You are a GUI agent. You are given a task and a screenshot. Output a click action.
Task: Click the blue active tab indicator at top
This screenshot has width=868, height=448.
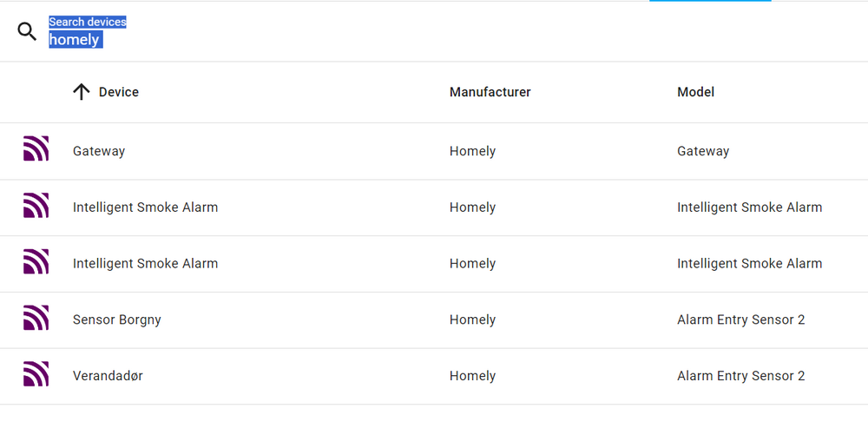[710, 1]
